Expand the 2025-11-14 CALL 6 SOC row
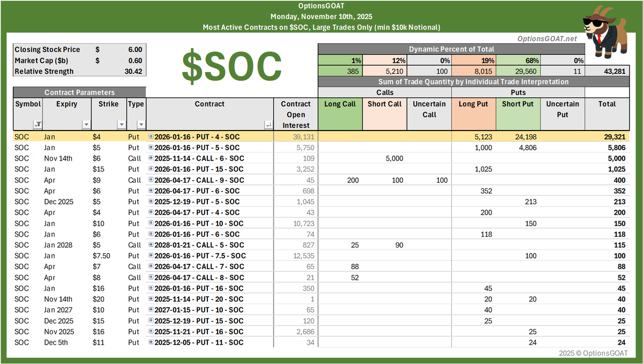643x364 pixels. pyautogui.click(x=151, y=158)
